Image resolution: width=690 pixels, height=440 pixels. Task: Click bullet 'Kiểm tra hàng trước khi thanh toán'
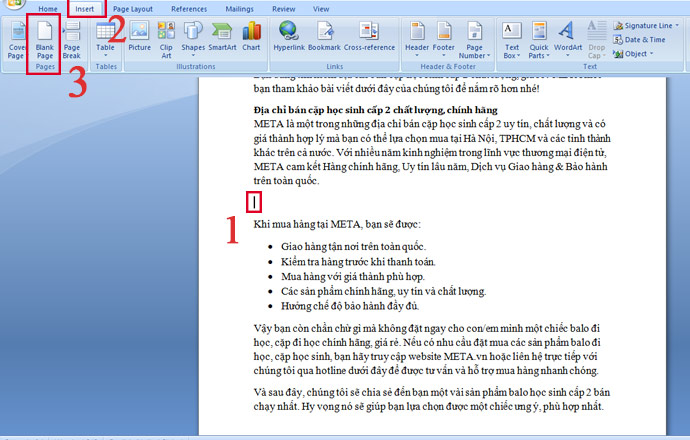coord(358,262)
